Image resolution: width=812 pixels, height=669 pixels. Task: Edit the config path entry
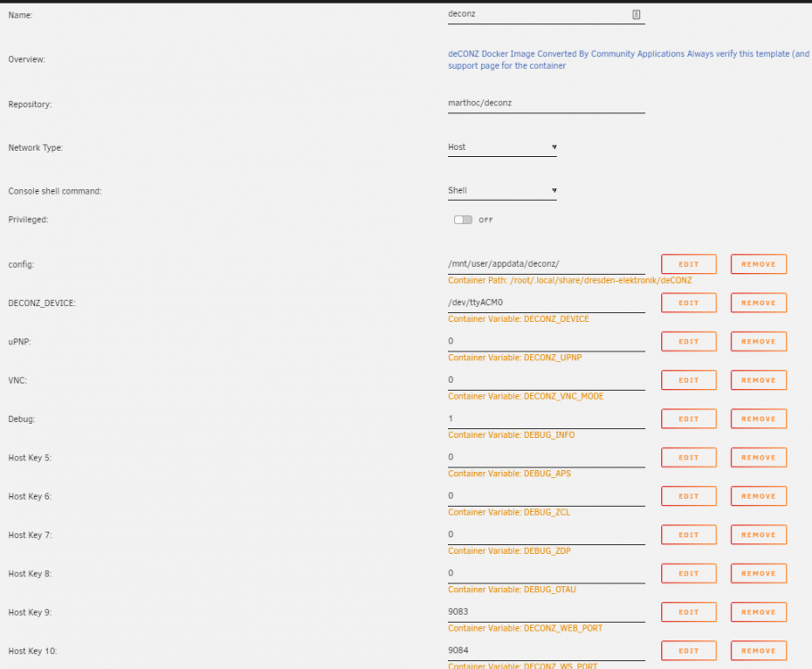688,264
